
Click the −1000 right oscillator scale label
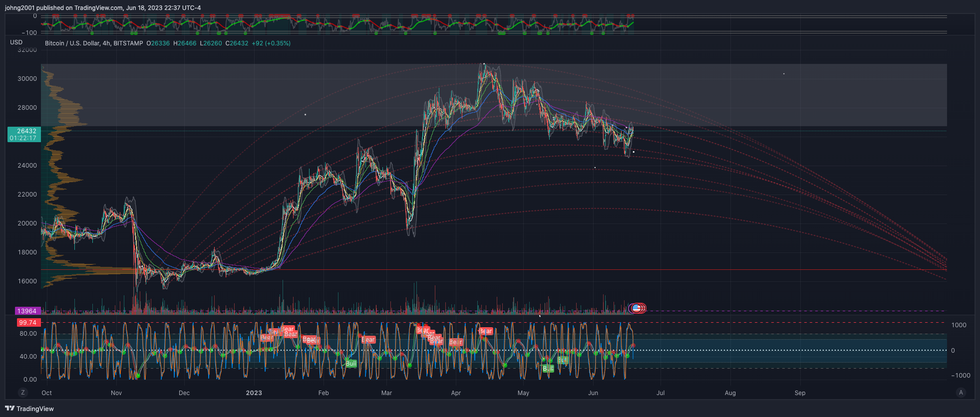tap(961, 376)
